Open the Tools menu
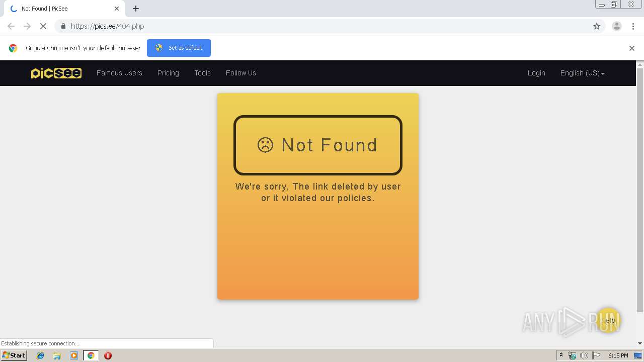The width and height of the screenshot is (644, 362). [202, 73]
